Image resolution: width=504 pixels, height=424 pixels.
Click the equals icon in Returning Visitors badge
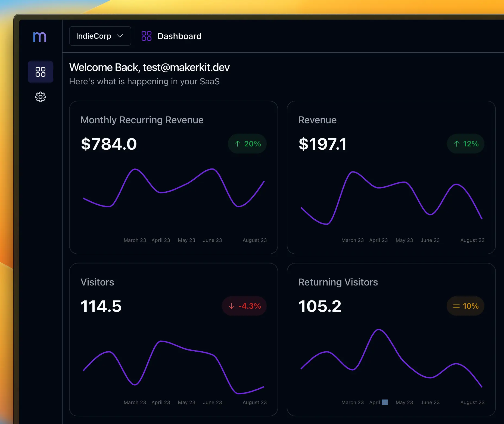[x=456, y=306]
